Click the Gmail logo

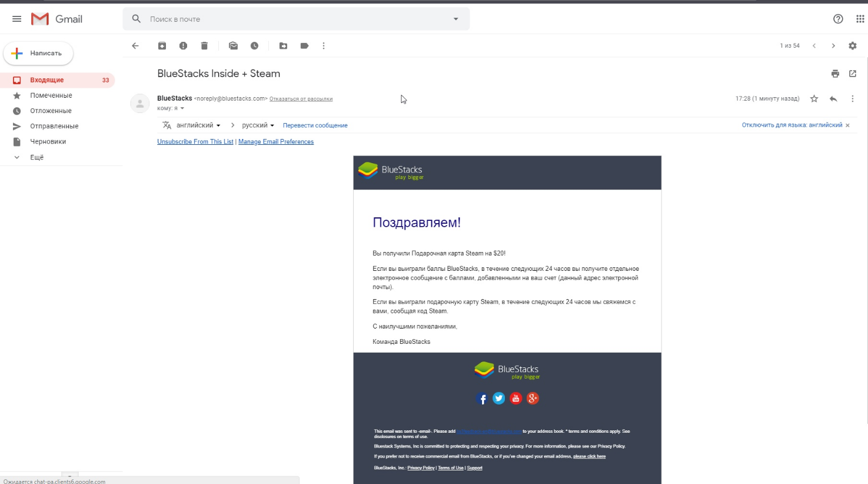(x=56, y=19)
